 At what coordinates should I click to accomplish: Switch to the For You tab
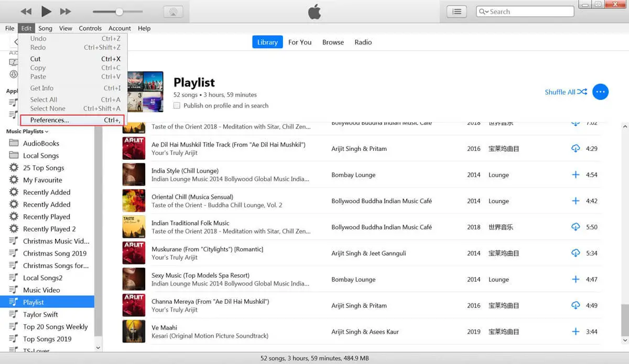pos(300,42)
